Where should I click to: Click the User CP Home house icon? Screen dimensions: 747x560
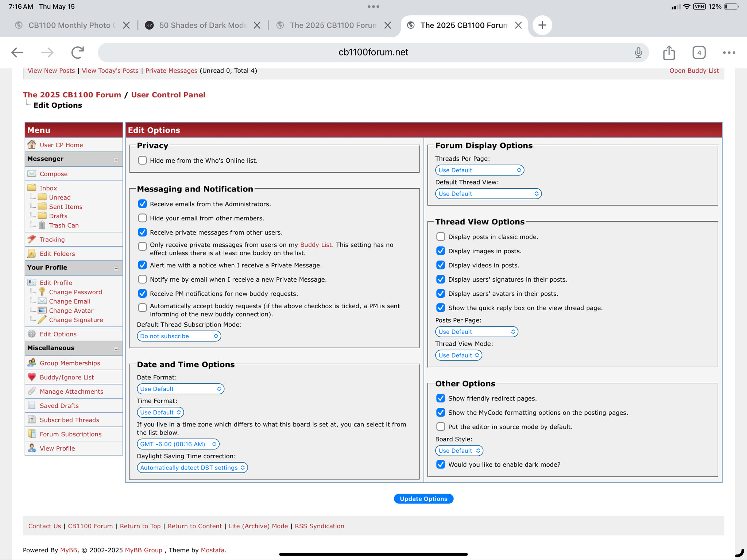(x=32, y=144)
